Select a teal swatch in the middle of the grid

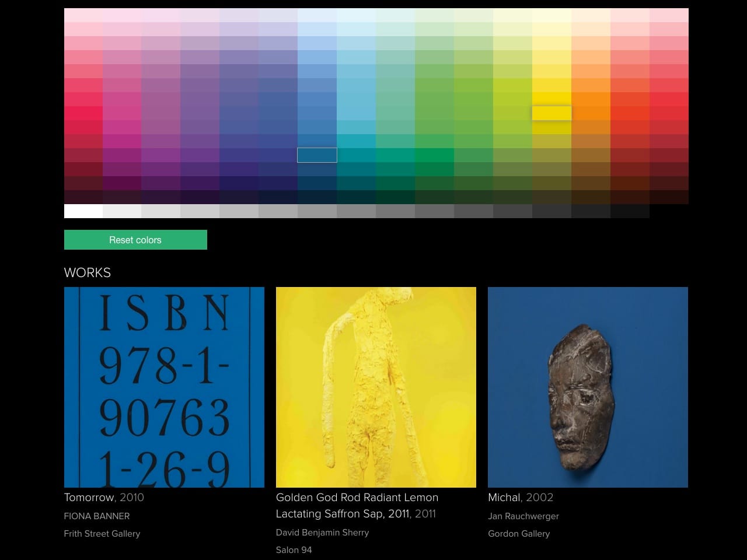356,140
